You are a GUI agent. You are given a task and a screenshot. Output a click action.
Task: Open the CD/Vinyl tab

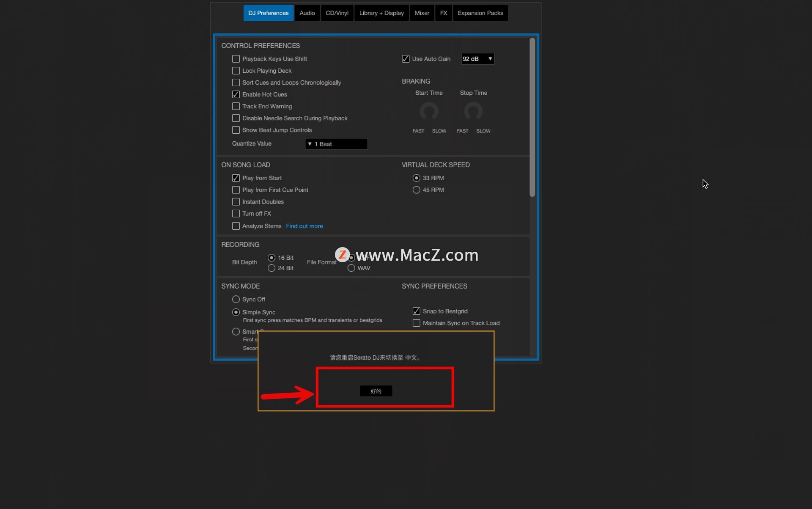point(337,13)
